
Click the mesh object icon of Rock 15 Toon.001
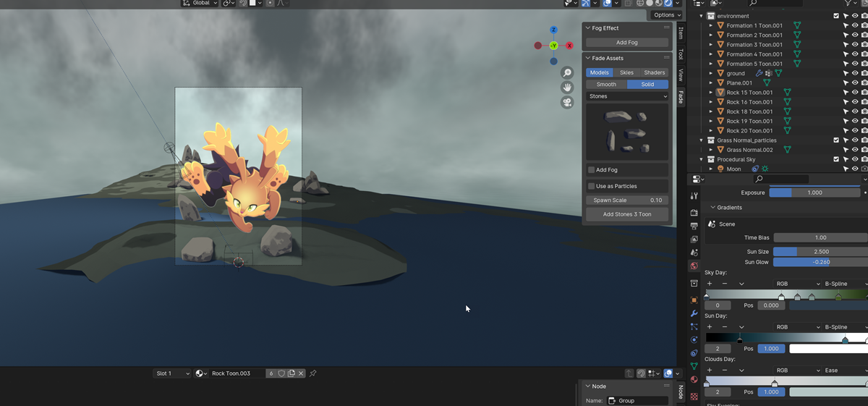720,93
